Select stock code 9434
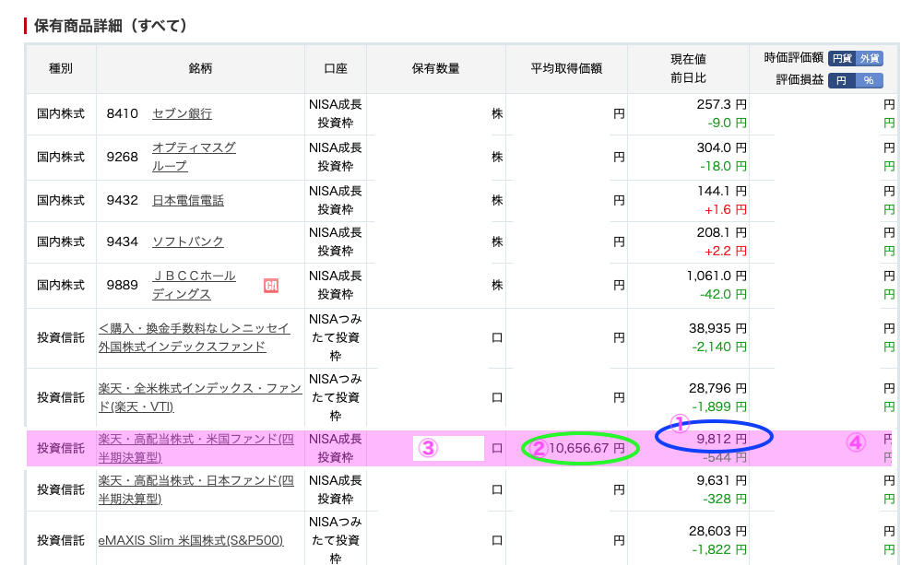Image resolution: width=924 pixels, height=565 pixels. click(x=122, y=241)
